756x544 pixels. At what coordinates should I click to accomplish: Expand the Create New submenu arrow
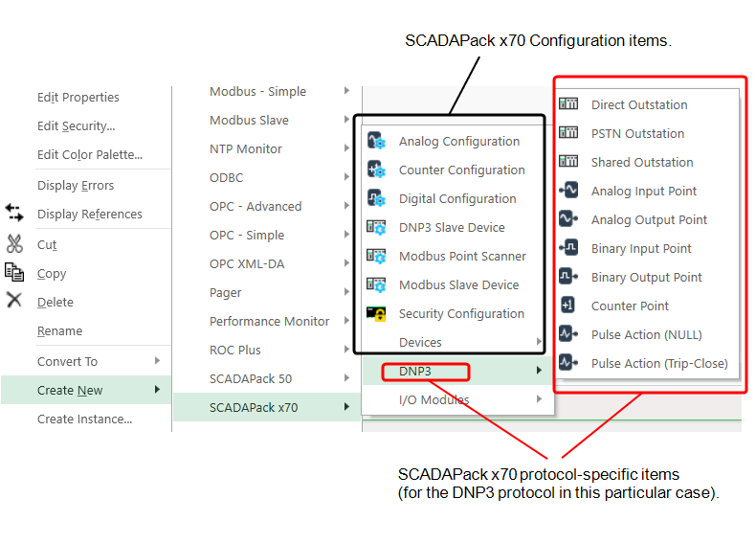[157, 389]
